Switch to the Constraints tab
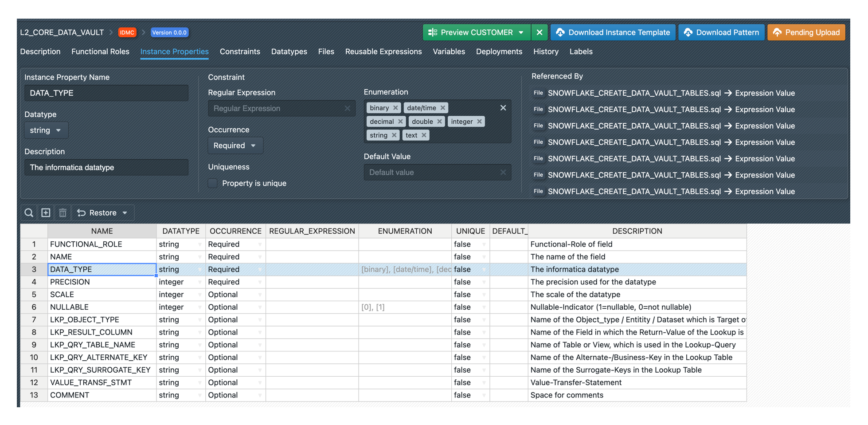This screenshot has height=425, width=868. pos(239,51)
